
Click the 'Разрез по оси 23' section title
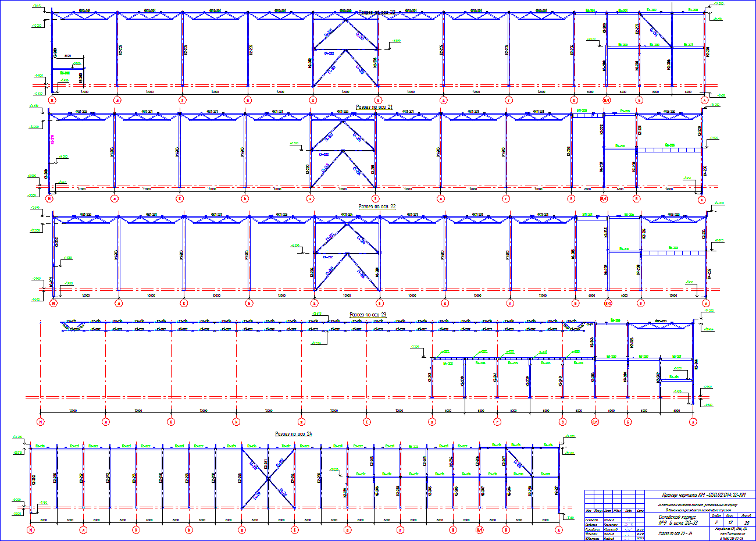coord(368,315)
